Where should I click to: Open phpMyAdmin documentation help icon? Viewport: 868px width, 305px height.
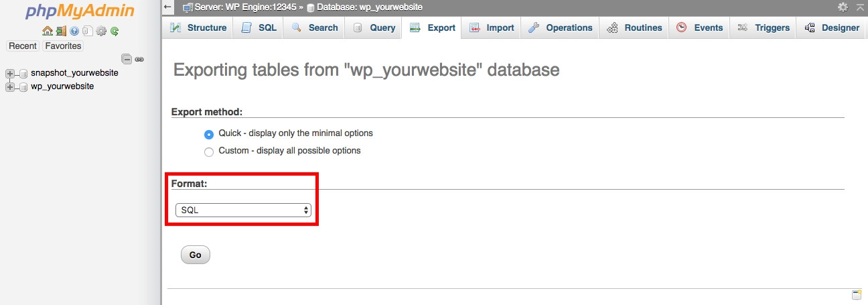point(74,31)
